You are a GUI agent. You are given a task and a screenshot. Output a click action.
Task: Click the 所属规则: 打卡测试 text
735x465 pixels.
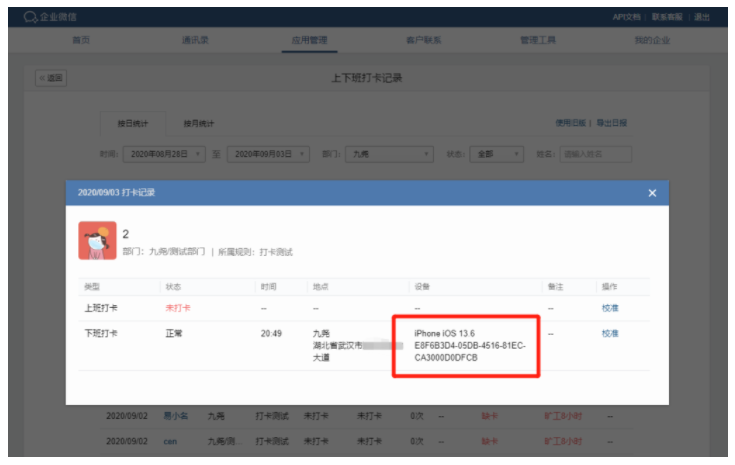click(255, 252)
